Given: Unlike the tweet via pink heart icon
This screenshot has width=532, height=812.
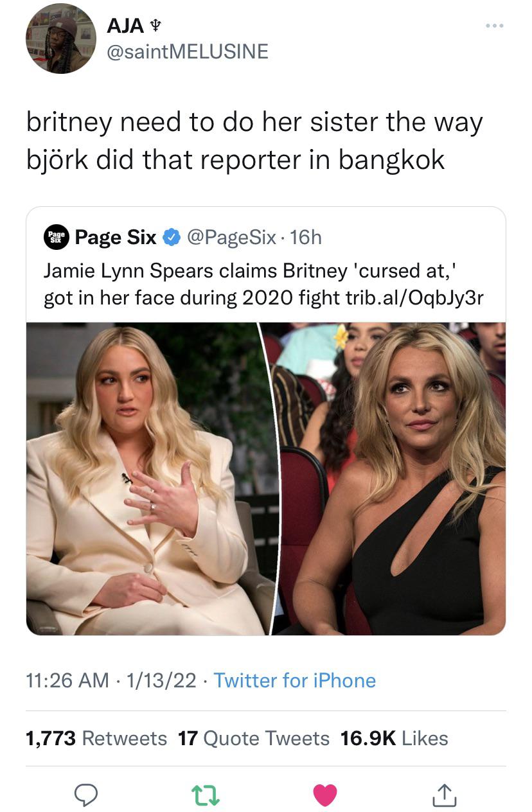Looking at the screenshot, I should (325, 795).
